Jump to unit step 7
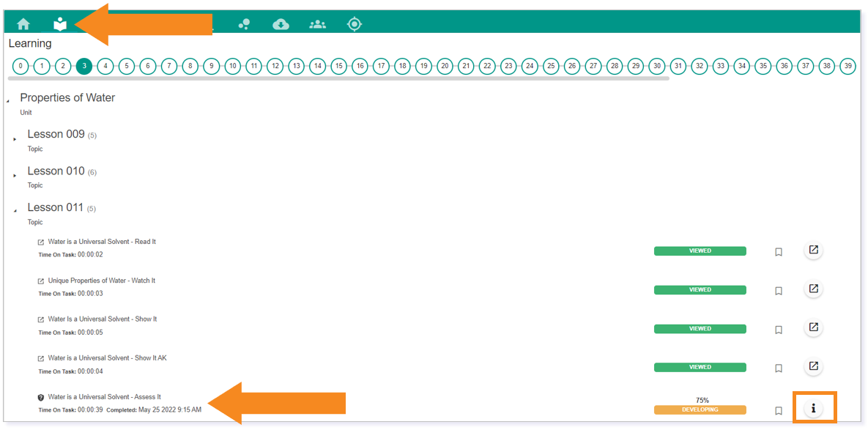The width and height of the screenshot is (868, 430). tap(169, 66)
